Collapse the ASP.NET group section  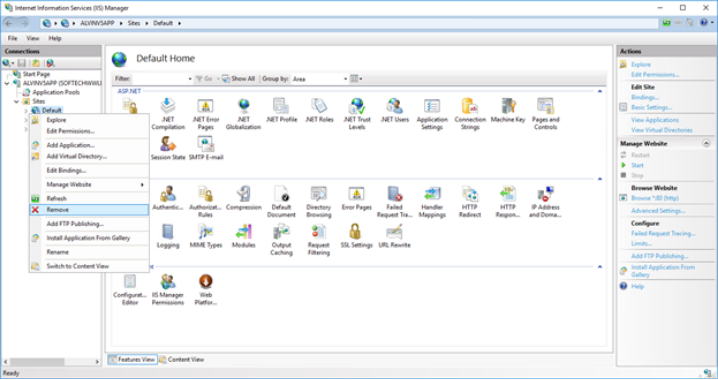pyautogui.click(x=599, y=92)
